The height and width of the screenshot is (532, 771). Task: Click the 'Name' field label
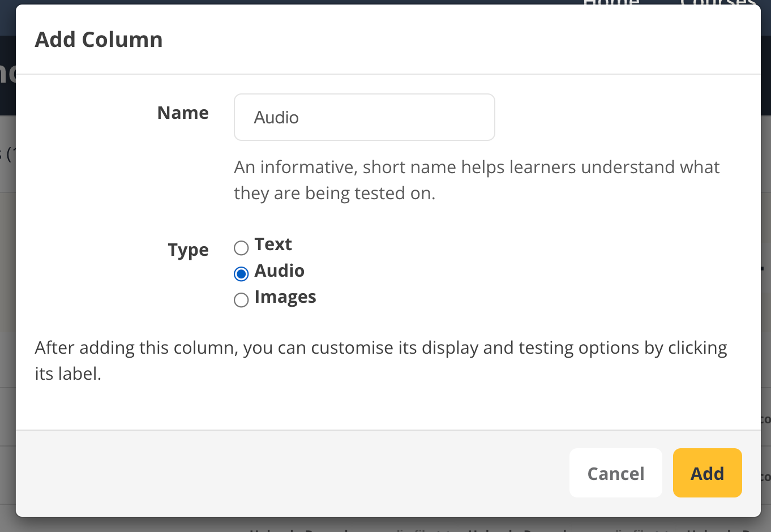pyautogui.click(x=183, y=113)
